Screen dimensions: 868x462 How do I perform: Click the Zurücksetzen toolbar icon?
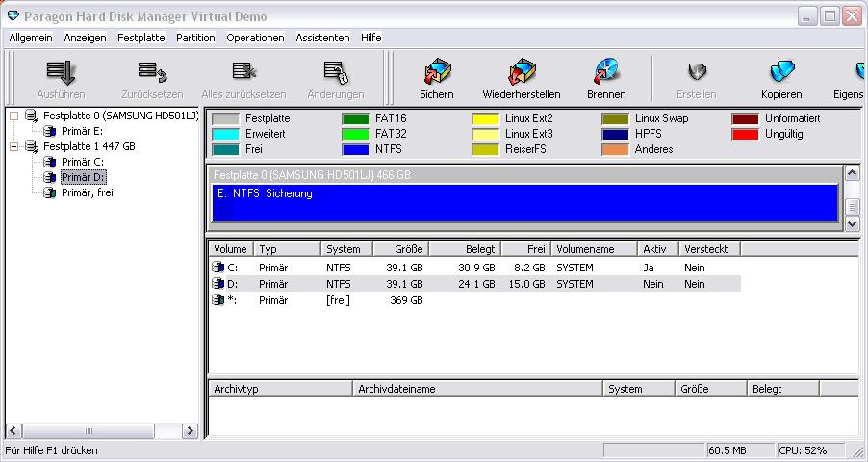tap(152, 72)
